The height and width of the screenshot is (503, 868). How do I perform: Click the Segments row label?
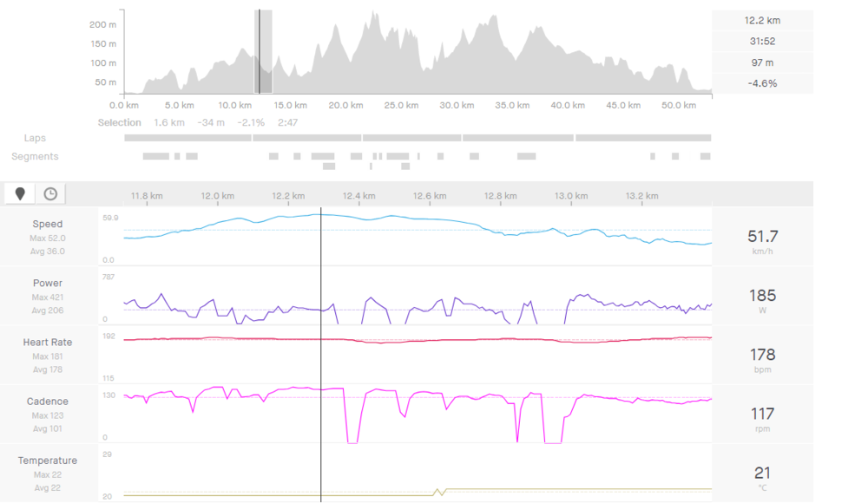click(35, 156)
